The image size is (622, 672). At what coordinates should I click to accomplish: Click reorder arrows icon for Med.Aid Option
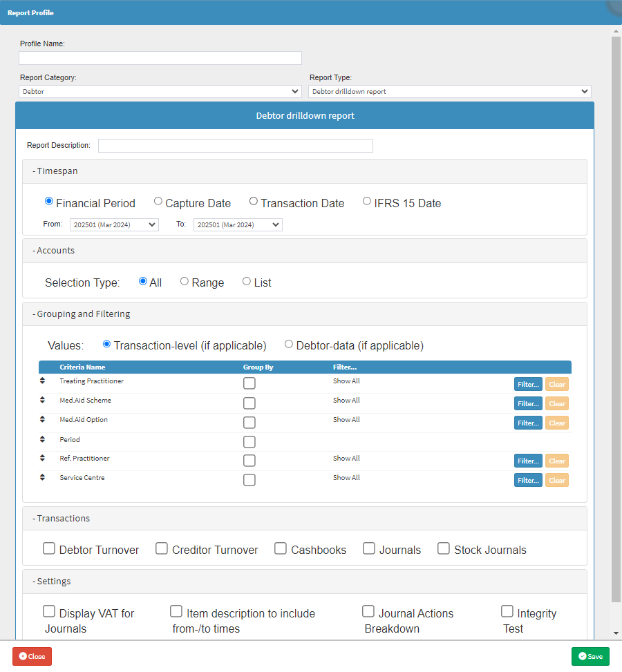coord(42,419)
